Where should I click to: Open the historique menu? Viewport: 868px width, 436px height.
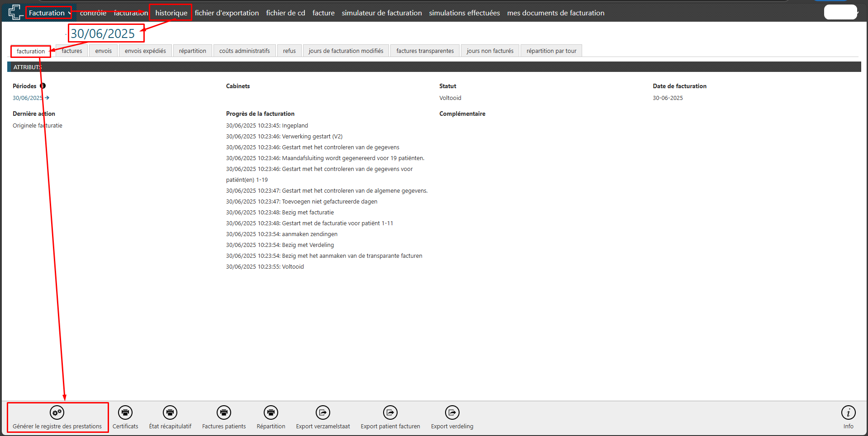coord(171,13)
